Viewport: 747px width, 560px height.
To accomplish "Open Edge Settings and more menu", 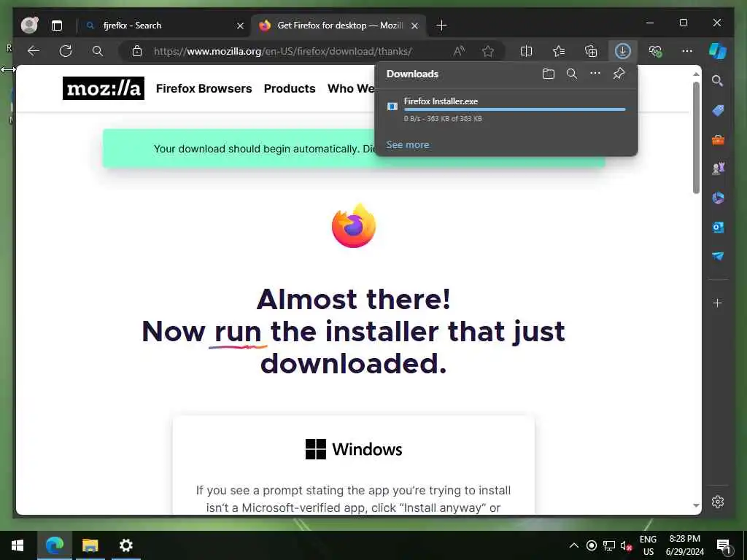I will coord(687,51).
